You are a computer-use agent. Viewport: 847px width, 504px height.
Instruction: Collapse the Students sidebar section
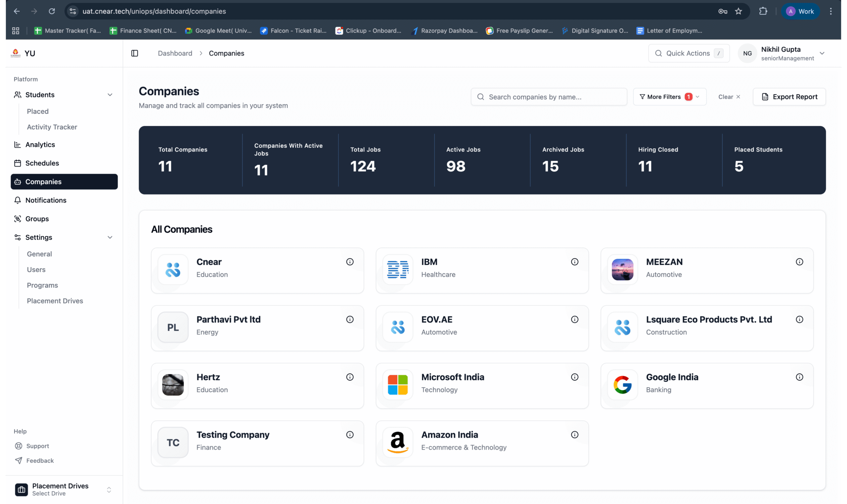pos(110,95)
